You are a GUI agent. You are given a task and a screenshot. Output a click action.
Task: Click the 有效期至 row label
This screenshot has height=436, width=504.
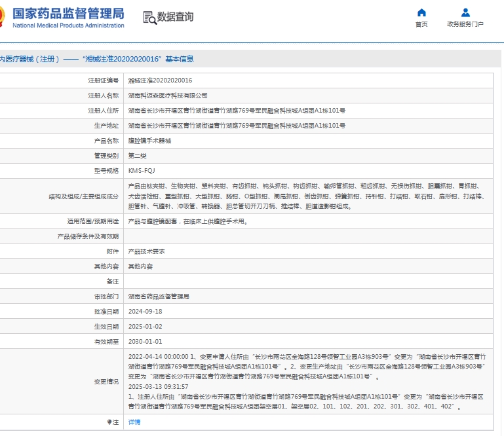tap(106, 342)
